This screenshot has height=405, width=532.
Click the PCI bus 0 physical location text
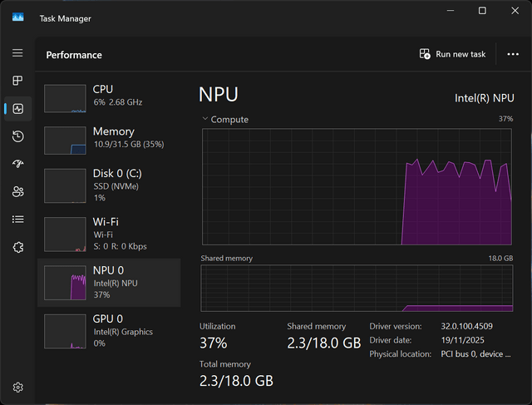coord(475,354)
